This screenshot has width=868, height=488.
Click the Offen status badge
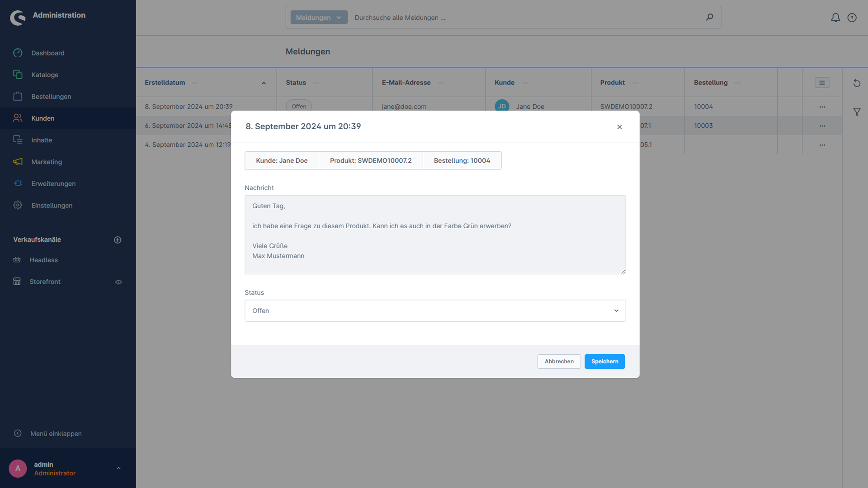pos(299,106)
